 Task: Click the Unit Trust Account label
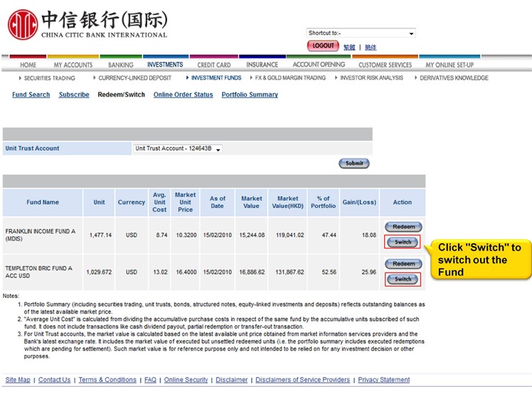(32, 148)
